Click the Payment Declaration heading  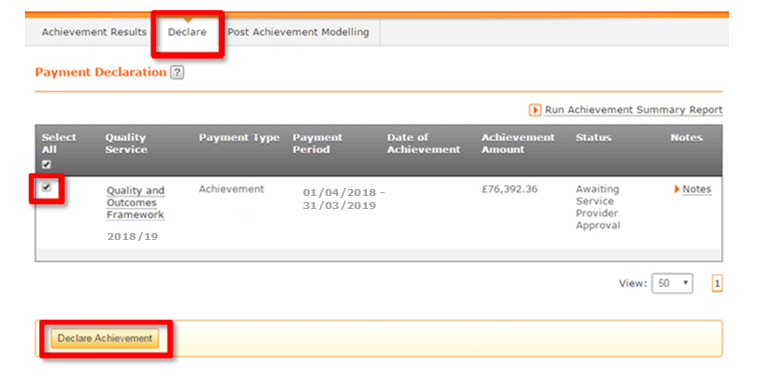[x=101, y=72]
